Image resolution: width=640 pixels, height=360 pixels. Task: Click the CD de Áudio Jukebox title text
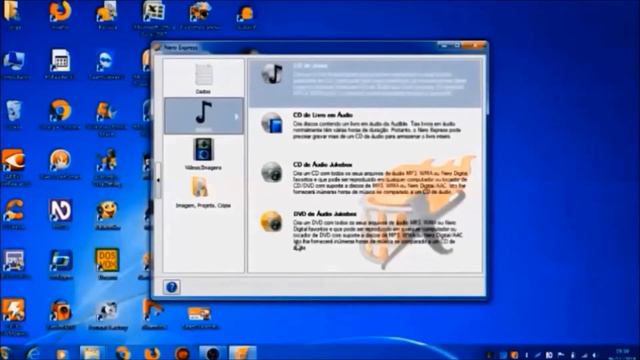[322, 164]
